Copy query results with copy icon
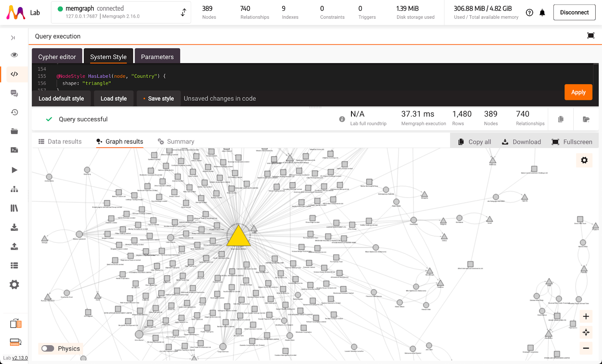This screenshot has height=364, width=602. 560,119
